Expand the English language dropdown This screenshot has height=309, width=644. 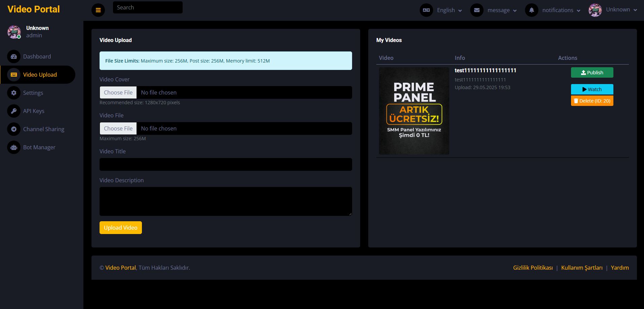click(x=449, y=10)
